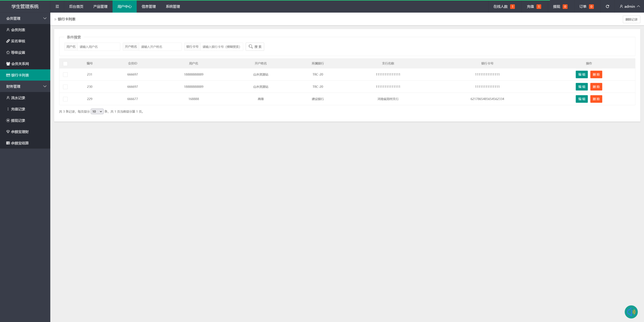Click the 银行卡列表 card icon
Image resolution: width=644 pixels, height=322 pixels.
8,75
